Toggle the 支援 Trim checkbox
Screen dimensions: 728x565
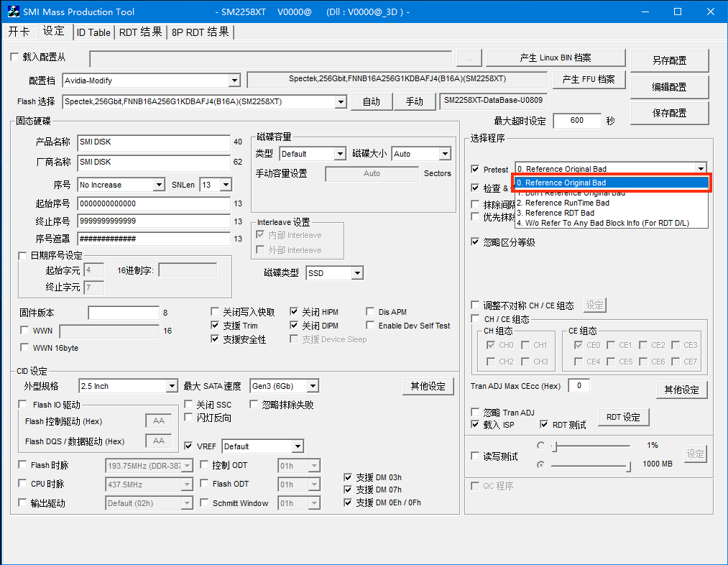point(216,326)
